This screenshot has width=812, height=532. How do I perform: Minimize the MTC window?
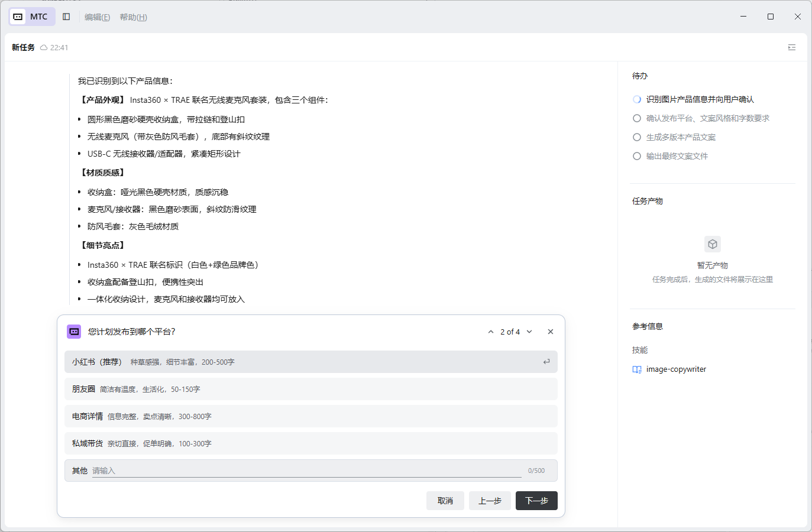pyautogui.click(x=743, y=17)
